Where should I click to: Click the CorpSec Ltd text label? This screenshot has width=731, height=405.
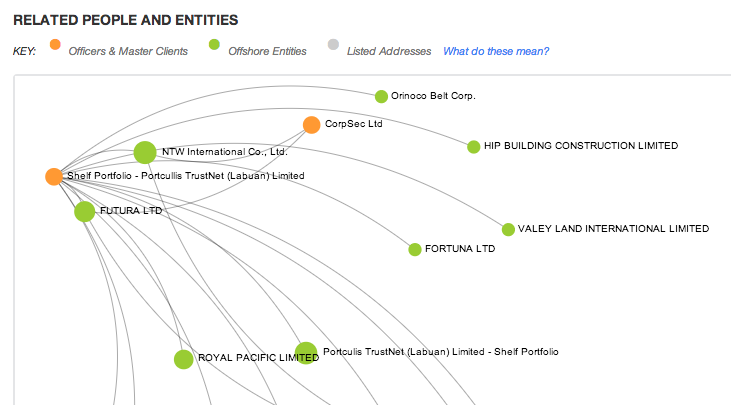(354, 125)
